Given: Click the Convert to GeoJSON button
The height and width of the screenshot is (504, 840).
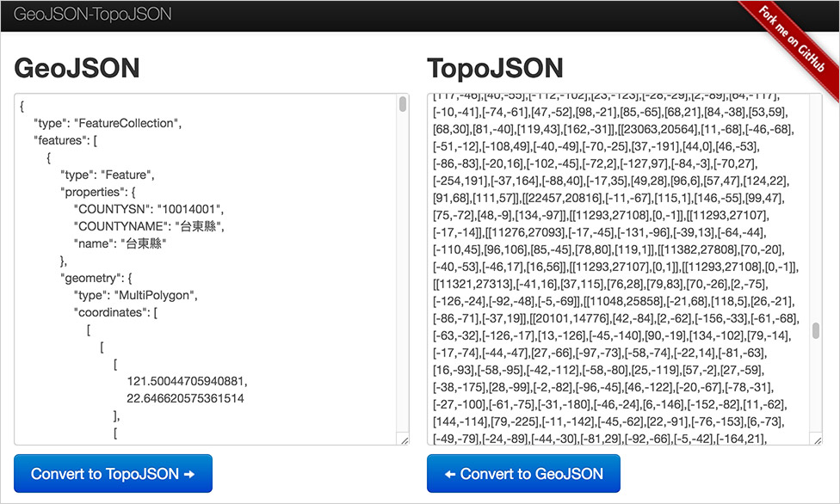Looking at the screenshot, I should coord(523,473).
